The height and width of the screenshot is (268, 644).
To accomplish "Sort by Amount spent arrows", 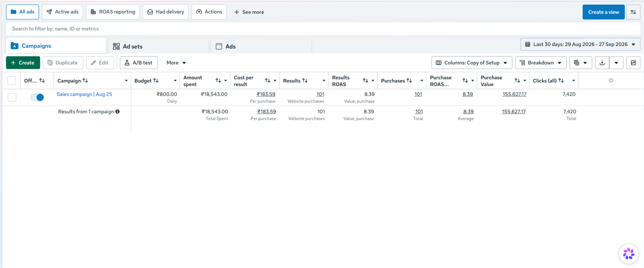I will point(218,81).
